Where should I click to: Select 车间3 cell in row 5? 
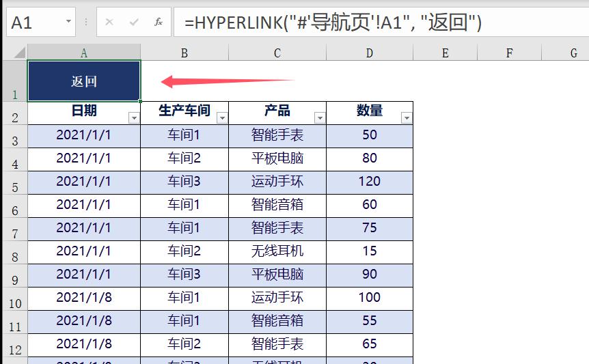(184, 183)
